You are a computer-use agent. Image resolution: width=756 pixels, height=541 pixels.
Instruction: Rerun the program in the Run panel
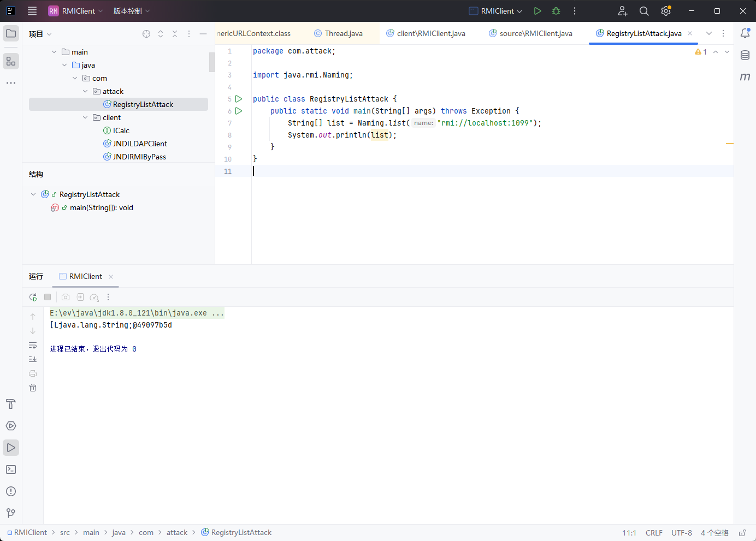(x=33, y=297)
